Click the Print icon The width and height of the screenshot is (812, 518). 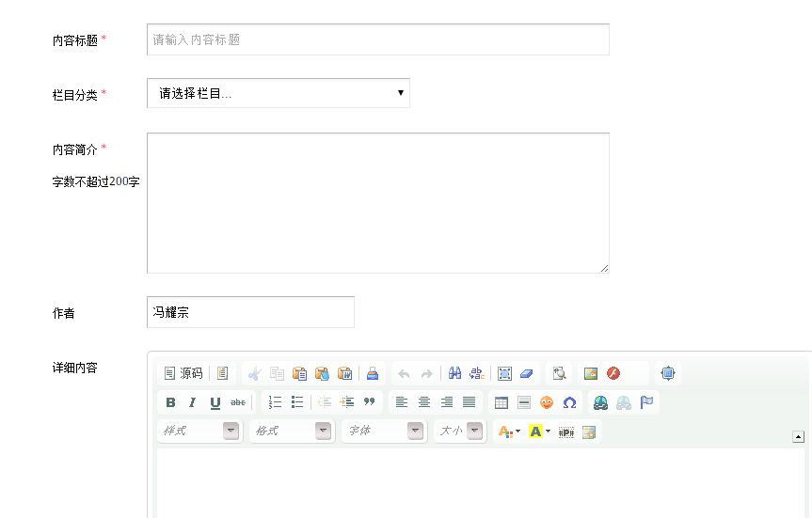point(373,373)
